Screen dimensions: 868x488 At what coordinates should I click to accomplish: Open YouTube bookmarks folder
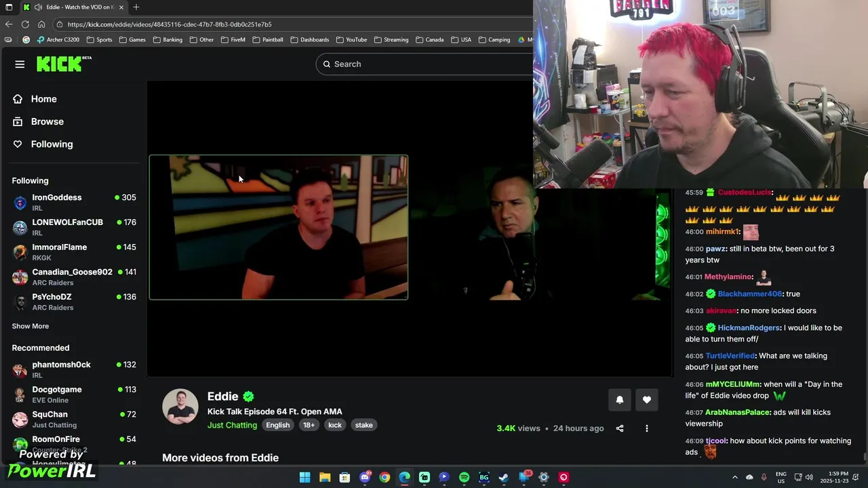point(351,39)
